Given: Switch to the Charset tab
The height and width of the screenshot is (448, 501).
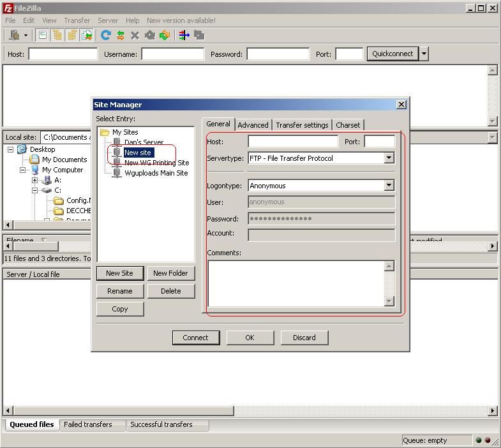Looking at the screenshot, I should pos(348,125).
